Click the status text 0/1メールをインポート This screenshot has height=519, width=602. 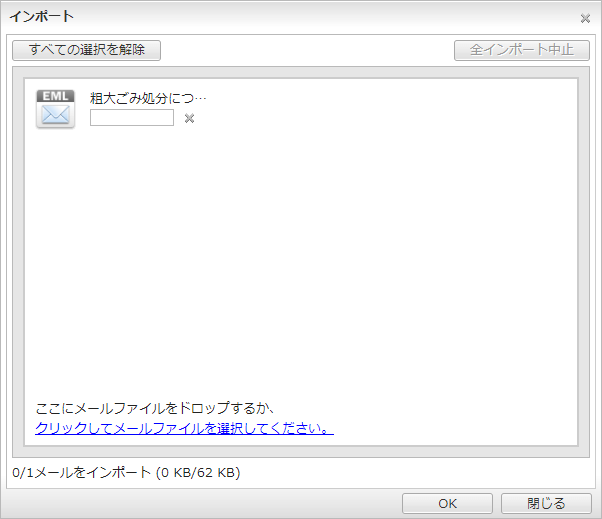[81, 472]
